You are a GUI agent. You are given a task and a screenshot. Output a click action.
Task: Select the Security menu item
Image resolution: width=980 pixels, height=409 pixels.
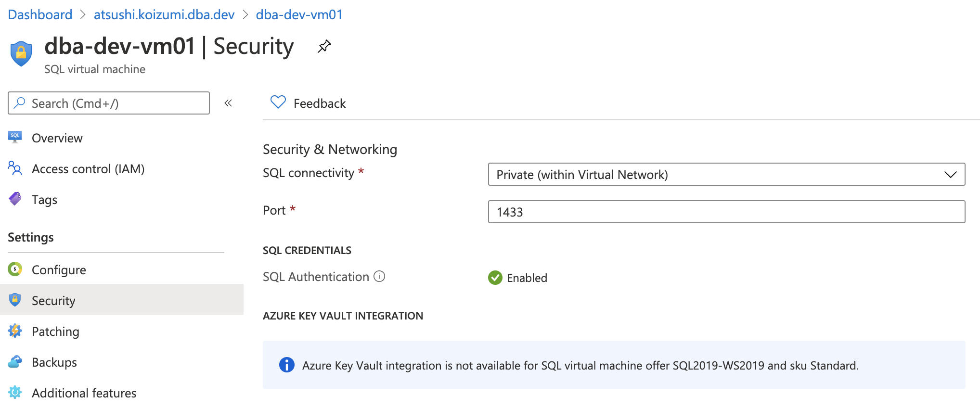pos(53,301)
